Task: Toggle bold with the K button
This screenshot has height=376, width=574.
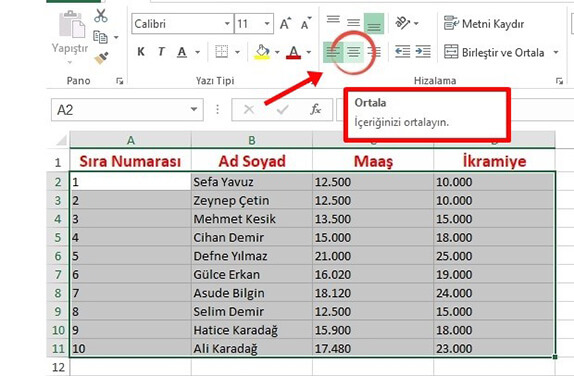Action: (141, 52)
